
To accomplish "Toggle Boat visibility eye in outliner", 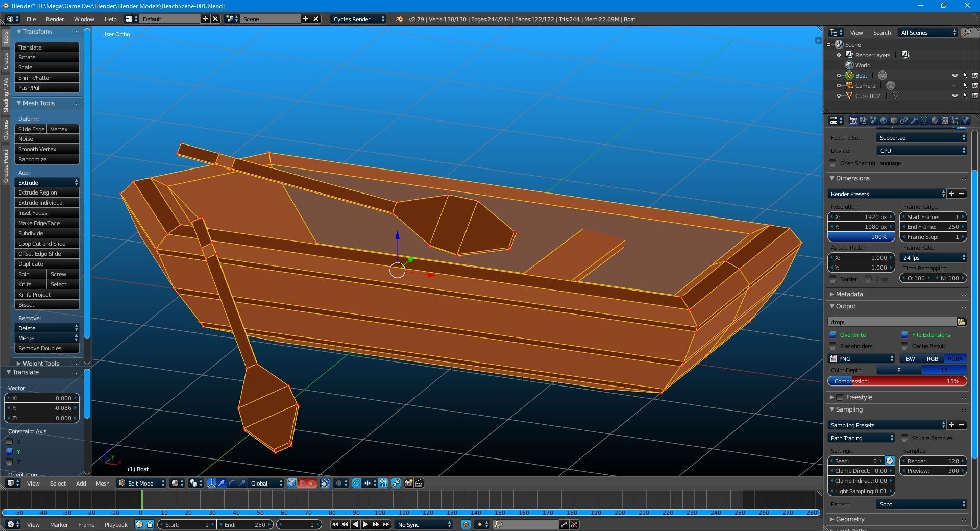I will coord(954,75).
